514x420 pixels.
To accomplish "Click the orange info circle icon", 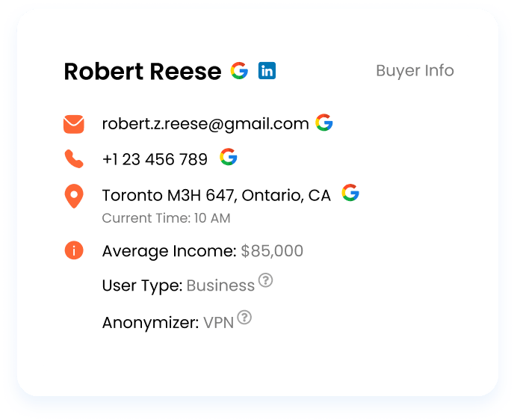I will pos(73,250).
